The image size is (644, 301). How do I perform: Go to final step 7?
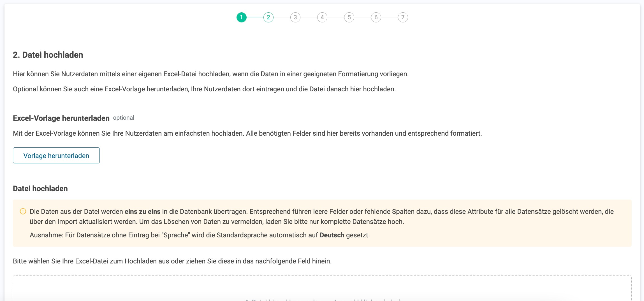(x=403, y=17)
